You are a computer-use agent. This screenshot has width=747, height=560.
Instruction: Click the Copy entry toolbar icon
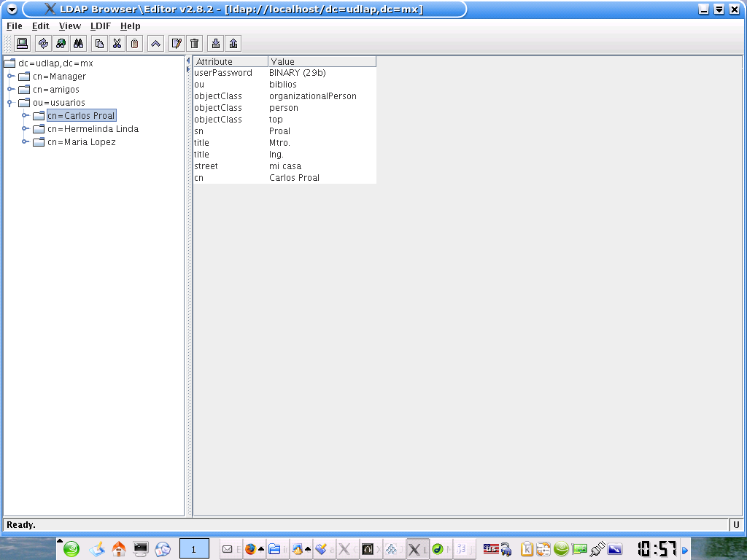(99, 44)
